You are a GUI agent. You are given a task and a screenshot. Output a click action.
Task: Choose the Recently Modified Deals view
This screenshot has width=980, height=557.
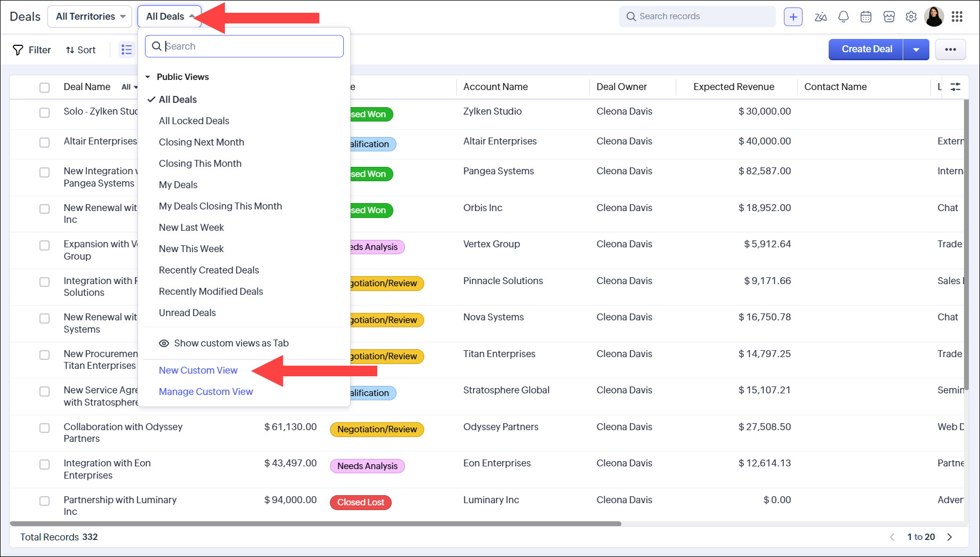point(210,292)
